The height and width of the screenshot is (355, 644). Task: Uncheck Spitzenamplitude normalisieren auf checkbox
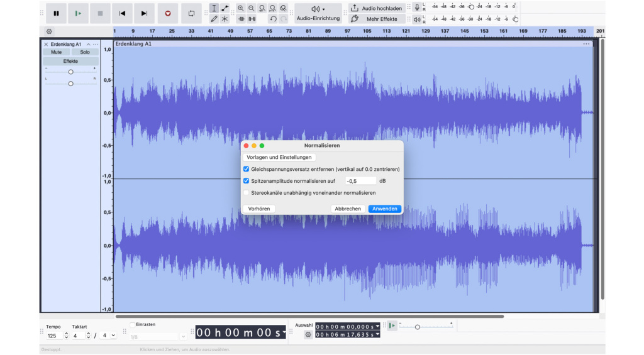click(246, 181)
